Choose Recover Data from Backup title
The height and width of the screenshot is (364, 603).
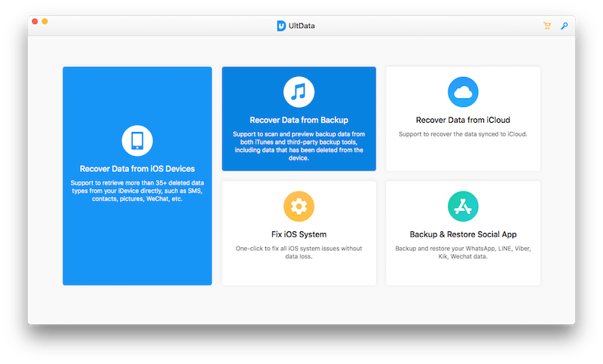pos(298,120)
